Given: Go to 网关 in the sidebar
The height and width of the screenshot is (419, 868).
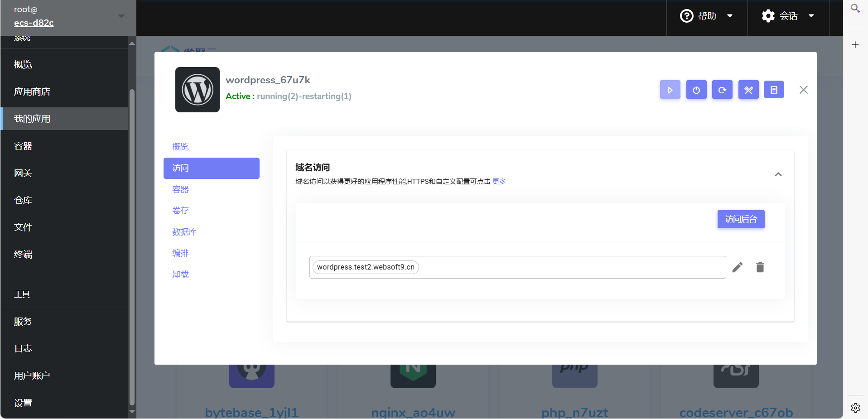Looking at the screenshot, I should click(64, 173).
